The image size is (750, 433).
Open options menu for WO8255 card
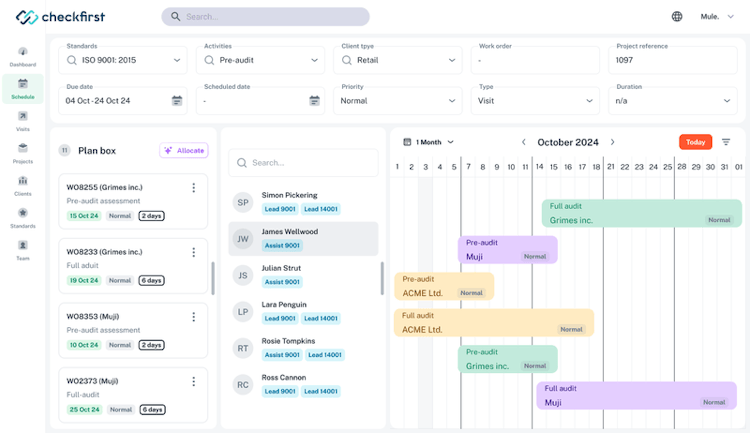tap(194, 188)
